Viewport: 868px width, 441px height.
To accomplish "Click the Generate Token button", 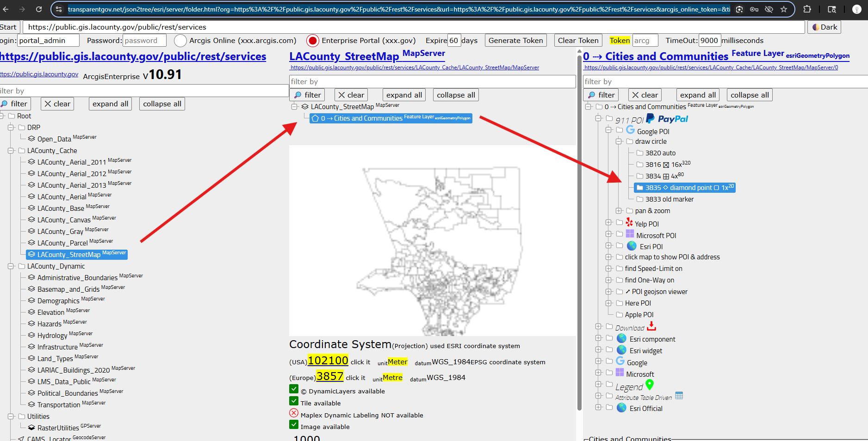I will [x=515, y=41].
